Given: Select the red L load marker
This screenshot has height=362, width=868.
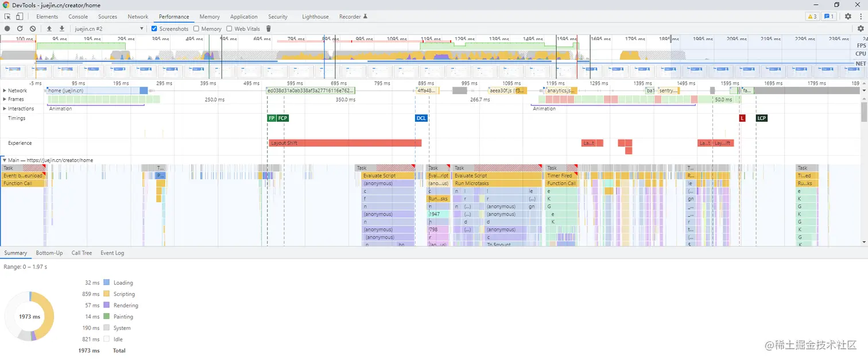Looking at the screenshot, I should tap(742, 118).
